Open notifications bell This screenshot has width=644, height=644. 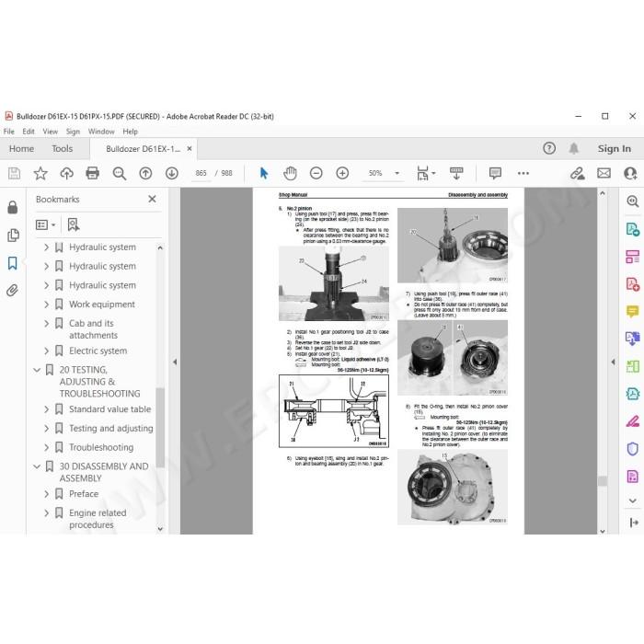(574, 148)
